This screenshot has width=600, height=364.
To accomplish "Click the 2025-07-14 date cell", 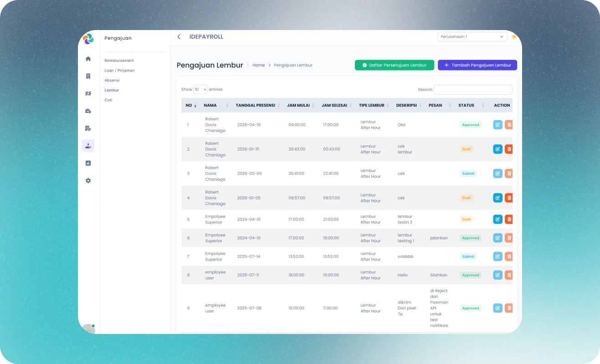I will (249, 257).
